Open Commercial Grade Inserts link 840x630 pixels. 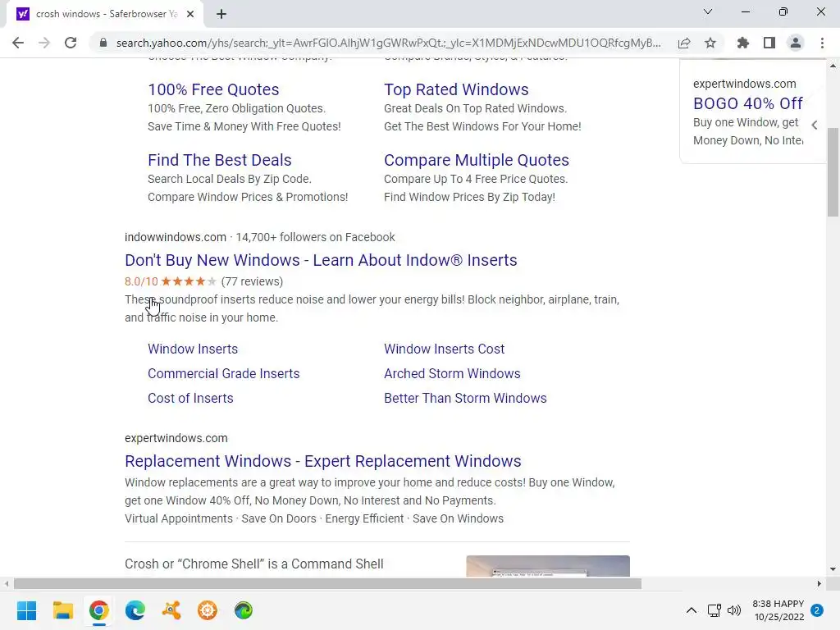(x=223, y=374)
